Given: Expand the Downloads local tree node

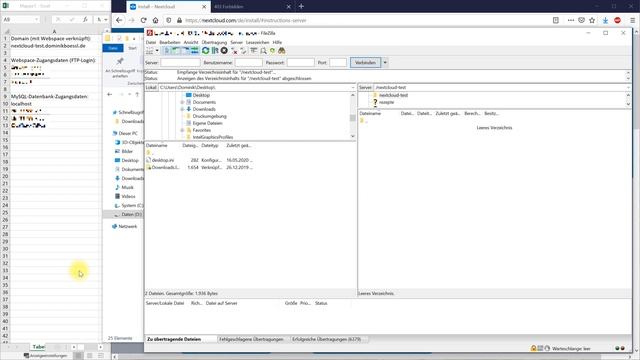Looking at the screenshot, I should [x=182, y=109].
